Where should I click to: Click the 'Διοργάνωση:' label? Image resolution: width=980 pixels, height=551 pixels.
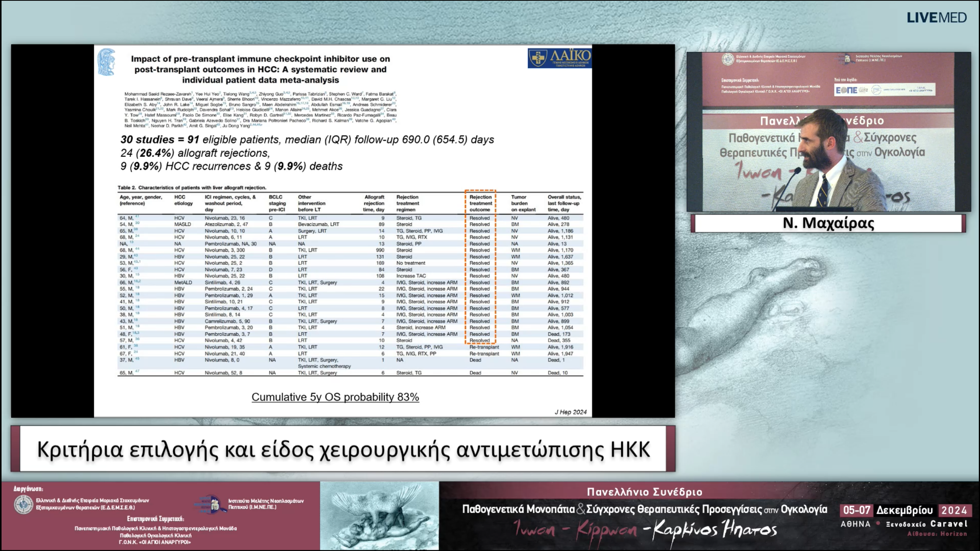28,489
